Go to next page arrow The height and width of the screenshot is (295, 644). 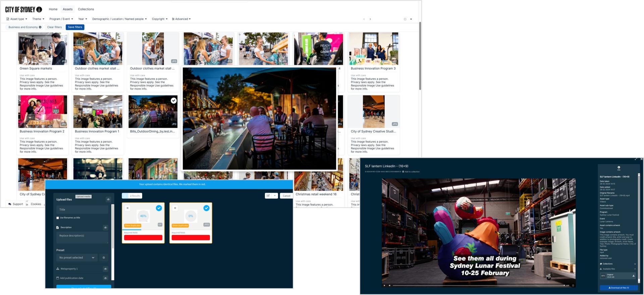pyautogui.click(x=370, y=19)
